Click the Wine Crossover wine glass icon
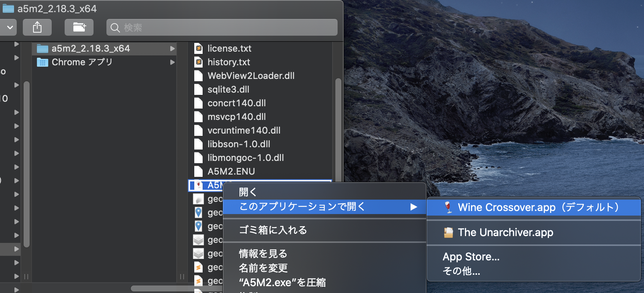 449,207
